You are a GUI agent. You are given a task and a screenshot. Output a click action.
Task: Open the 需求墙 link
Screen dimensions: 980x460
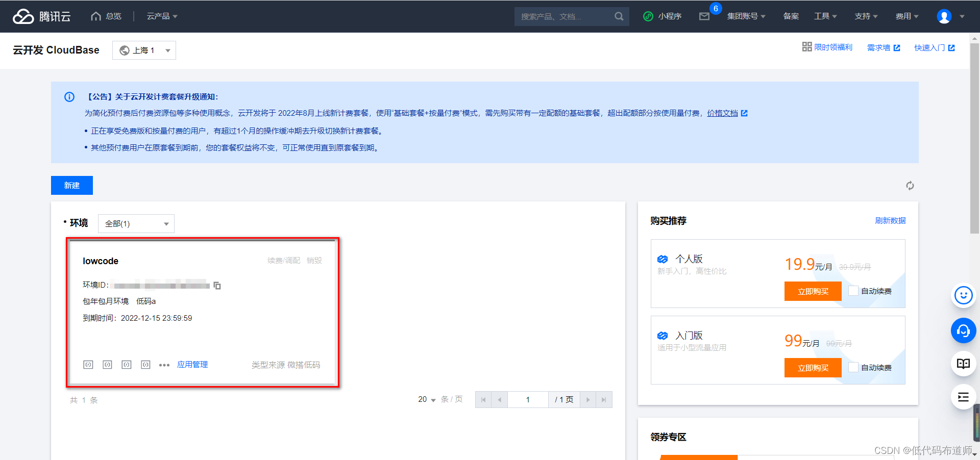click(x=884, y=47)
